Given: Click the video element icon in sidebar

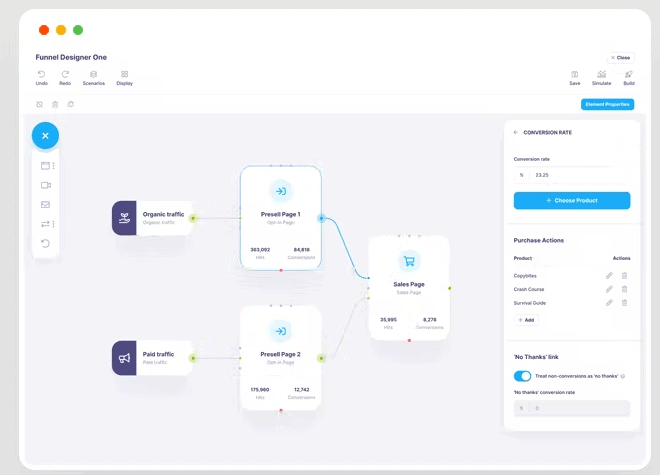Looking at the screenshot, I should [x=45, y=185].
